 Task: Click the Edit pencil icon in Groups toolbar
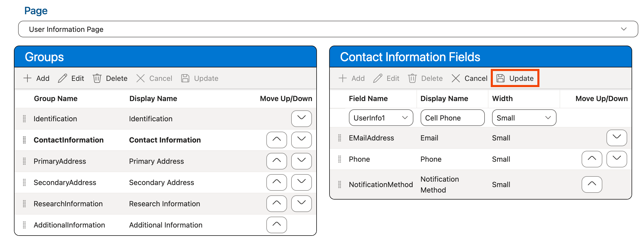click(x=62, y=78)
